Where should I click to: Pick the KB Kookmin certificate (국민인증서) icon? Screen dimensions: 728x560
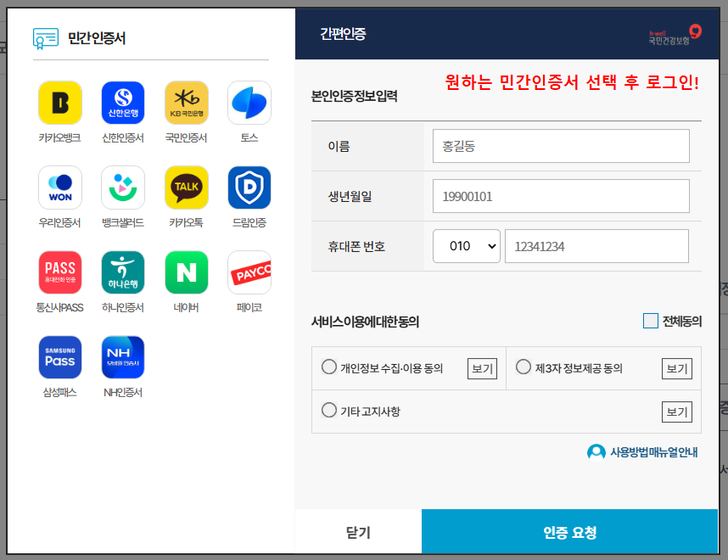click(x=186, y=103)
